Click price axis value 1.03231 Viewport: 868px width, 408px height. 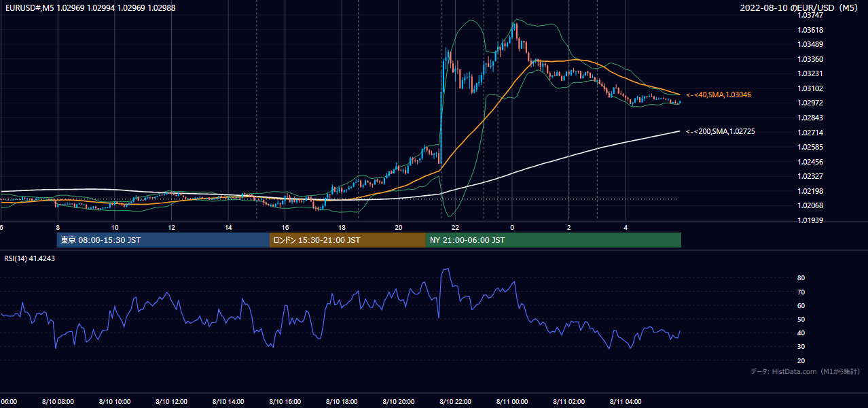811,73
